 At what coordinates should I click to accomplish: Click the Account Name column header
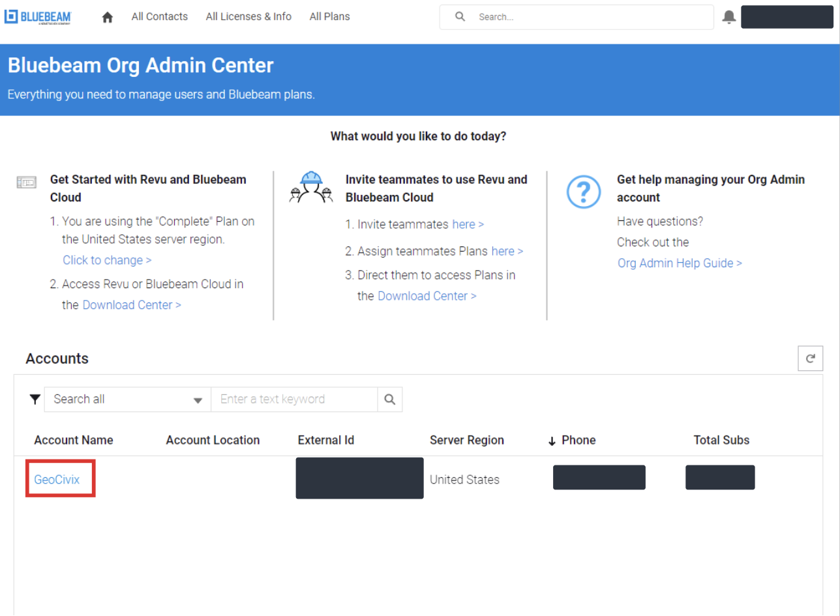[x=74, y=440]
